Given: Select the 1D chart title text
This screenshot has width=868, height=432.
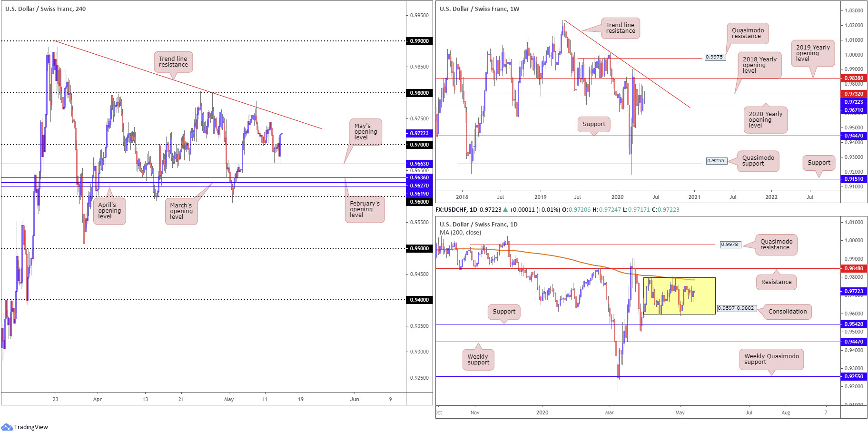Looking at the screenshot, I should [x=478, y=224].
